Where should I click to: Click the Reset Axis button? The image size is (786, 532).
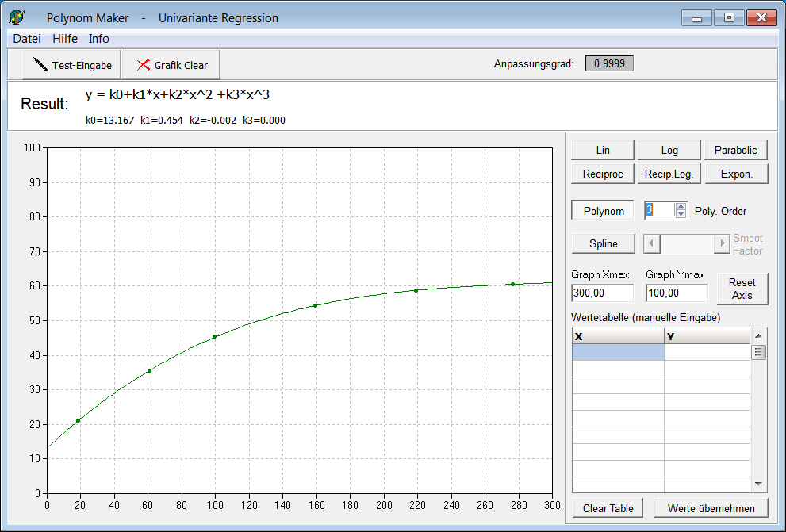tap(742, 289)
